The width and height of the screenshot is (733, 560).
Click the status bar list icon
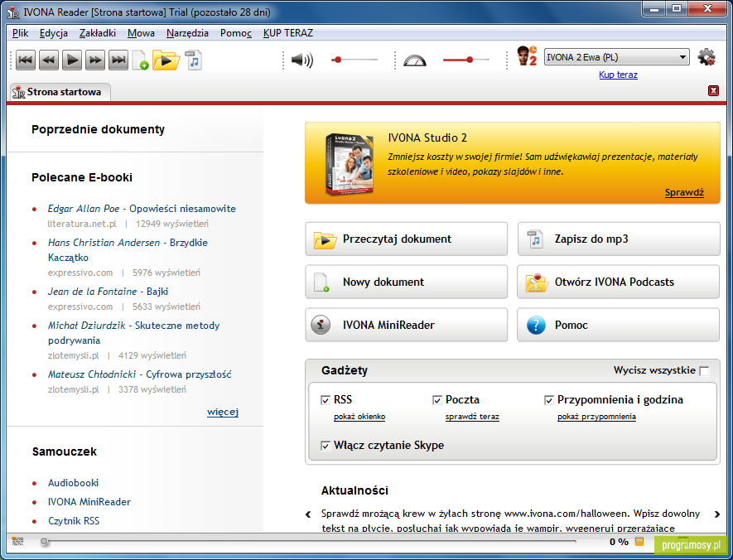click(17, 542)
